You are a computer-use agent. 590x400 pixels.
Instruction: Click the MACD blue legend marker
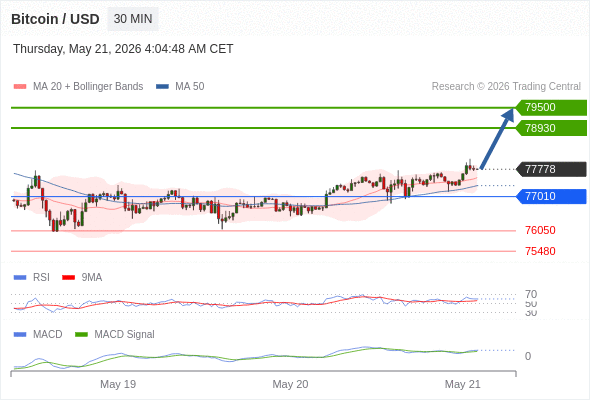click(x=20, y=335)
